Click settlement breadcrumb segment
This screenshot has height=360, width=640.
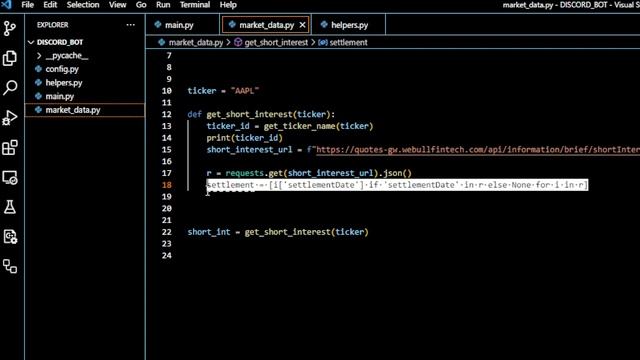[348, 42]
